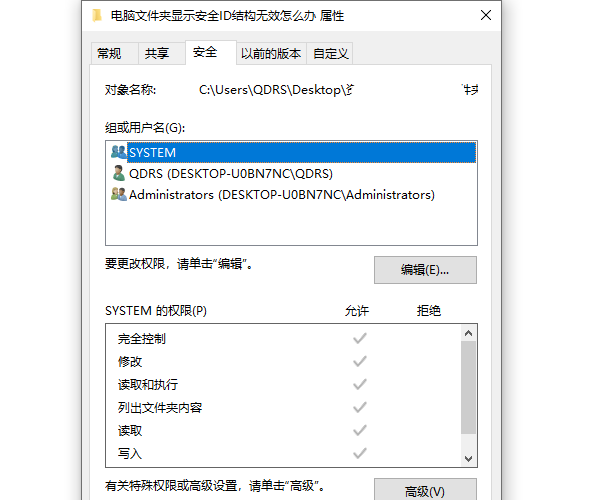Click 修改 allow checkmark
This screenshot has width=600, height=500.
(x=360, y=361)
